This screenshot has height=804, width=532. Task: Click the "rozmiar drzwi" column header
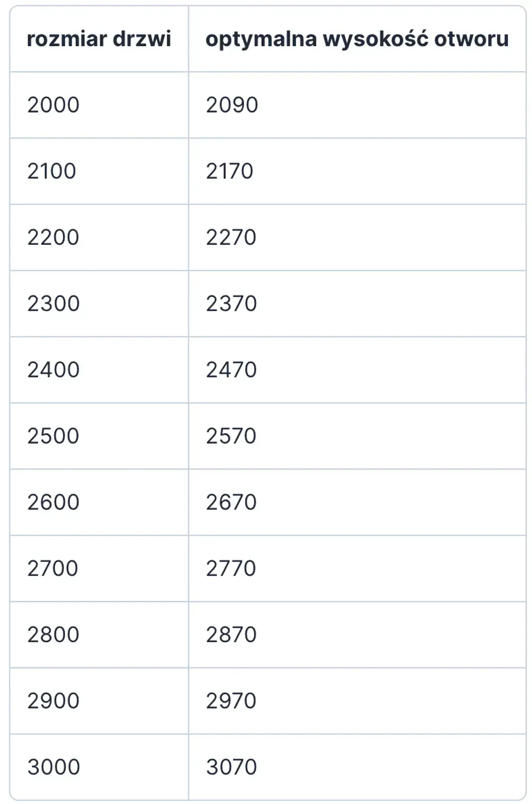click(99, 39)
